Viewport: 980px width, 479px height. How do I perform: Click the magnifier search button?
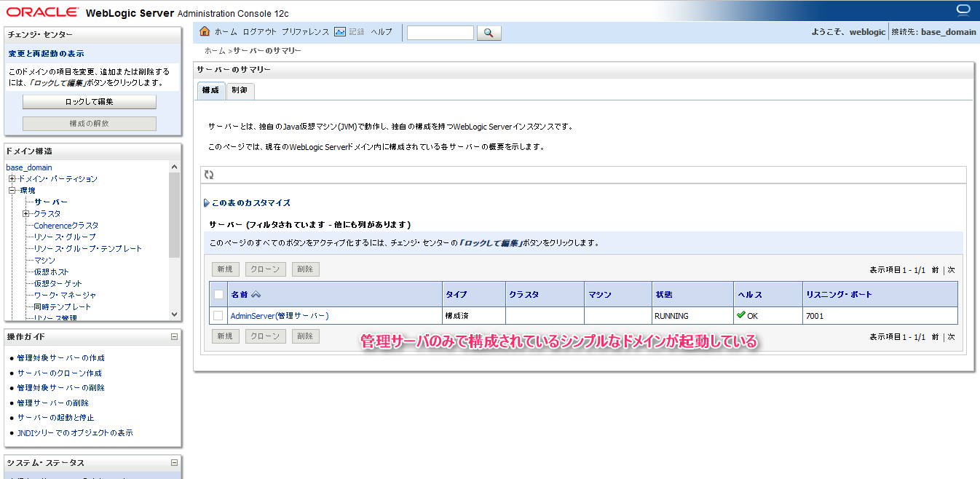point(489,33)
